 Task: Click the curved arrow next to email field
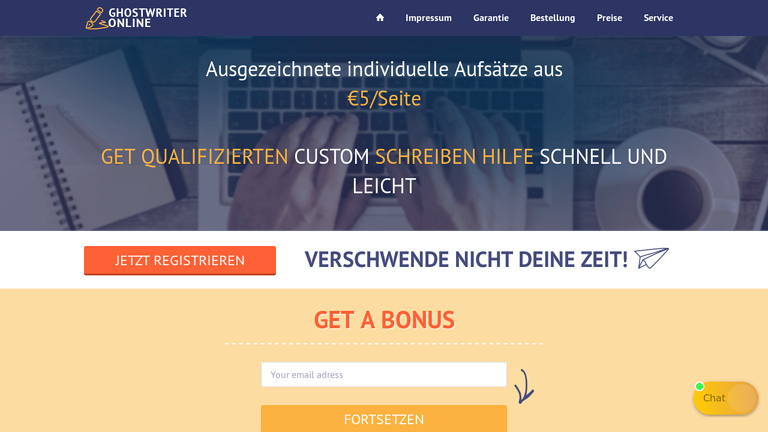click(x=524, y=386)
